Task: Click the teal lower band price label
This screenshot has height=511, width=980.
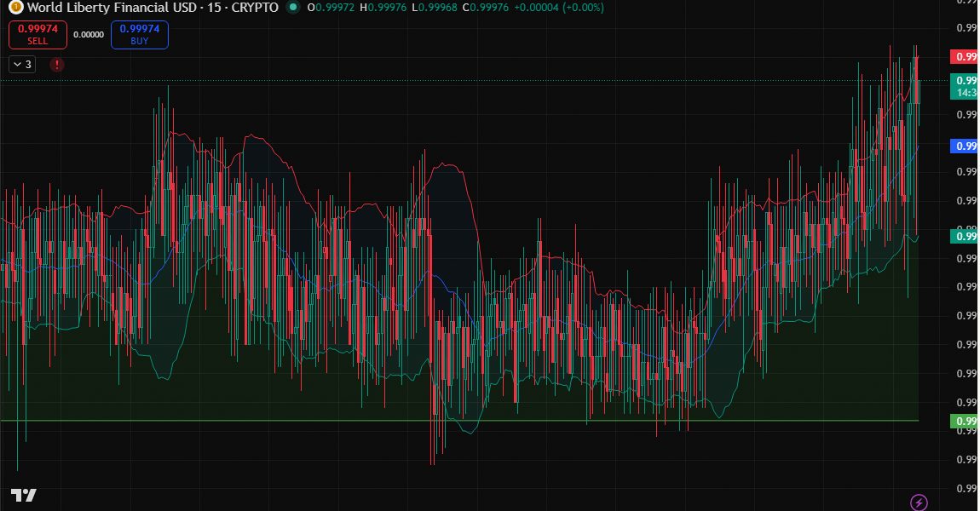Action: [965, 236]
